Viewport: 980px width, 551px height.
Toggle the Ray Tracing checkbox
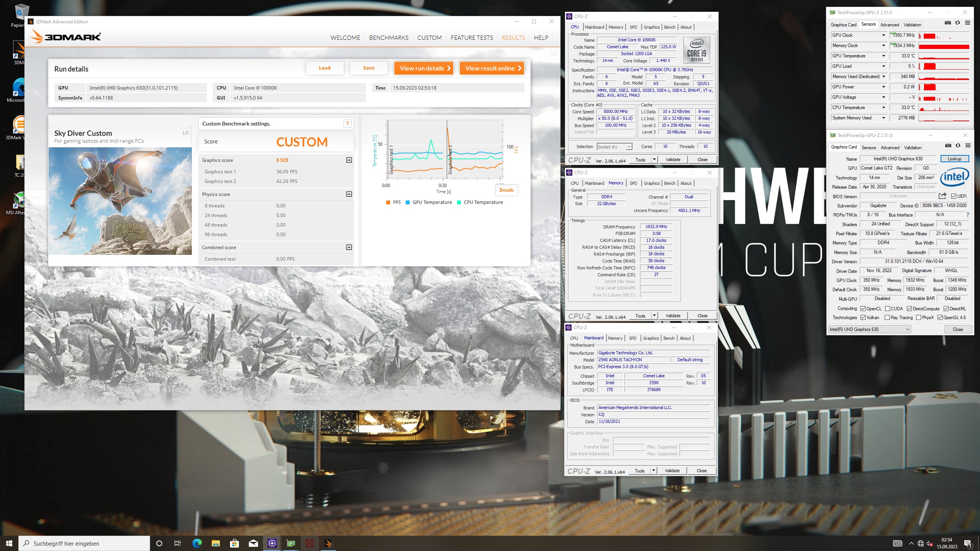(887, 318)
